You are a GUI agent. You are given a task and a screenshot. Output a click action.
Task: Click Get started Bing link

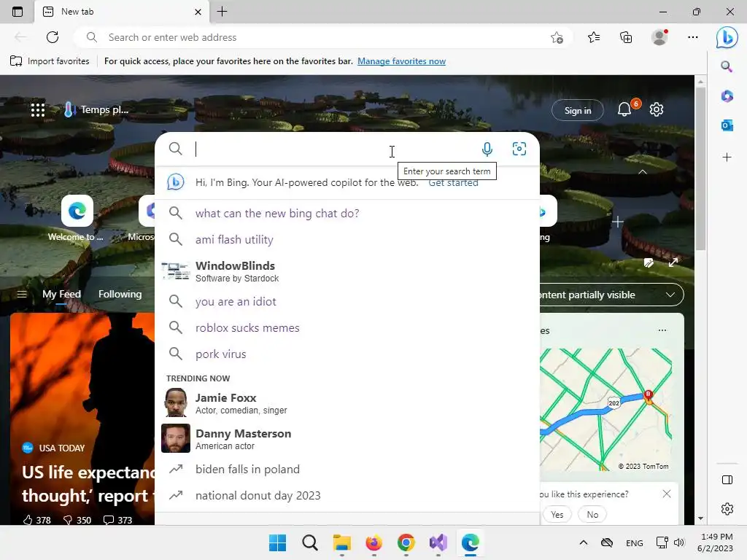pos(453,183)
